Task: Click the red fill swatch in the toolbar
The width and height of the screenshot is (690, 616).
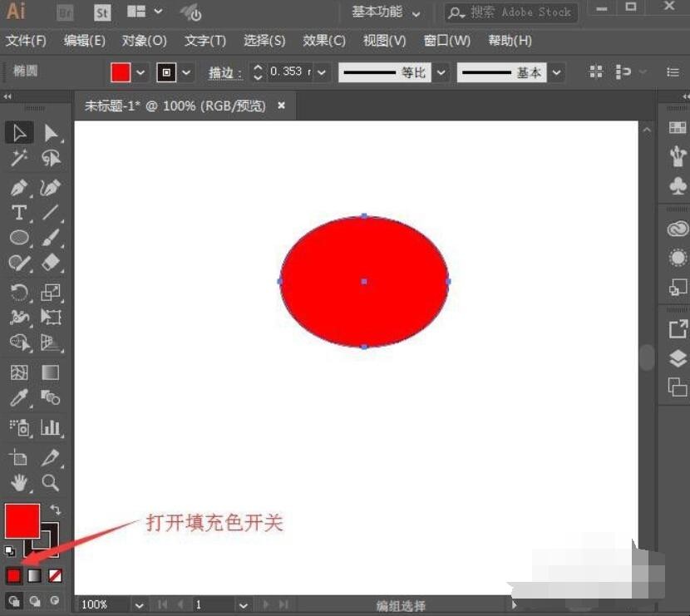Action: click(x=22, y=520)
